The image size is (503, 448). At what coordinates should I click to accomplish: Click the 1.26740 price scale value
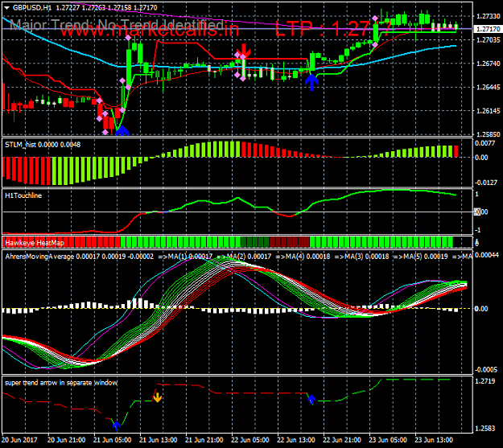(x=489, y=64)
